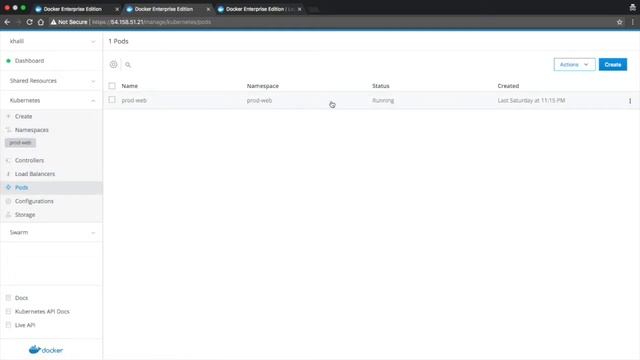Open the Chrome three-dot menu
Viewport: 640px width, 360px height.
(633, 22)
